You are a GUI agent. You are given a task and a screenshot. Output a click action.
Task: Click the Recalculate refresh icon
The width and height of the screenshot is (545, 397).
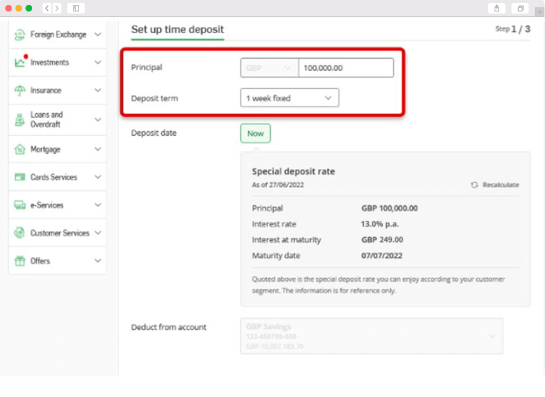(x=474, y=185)
